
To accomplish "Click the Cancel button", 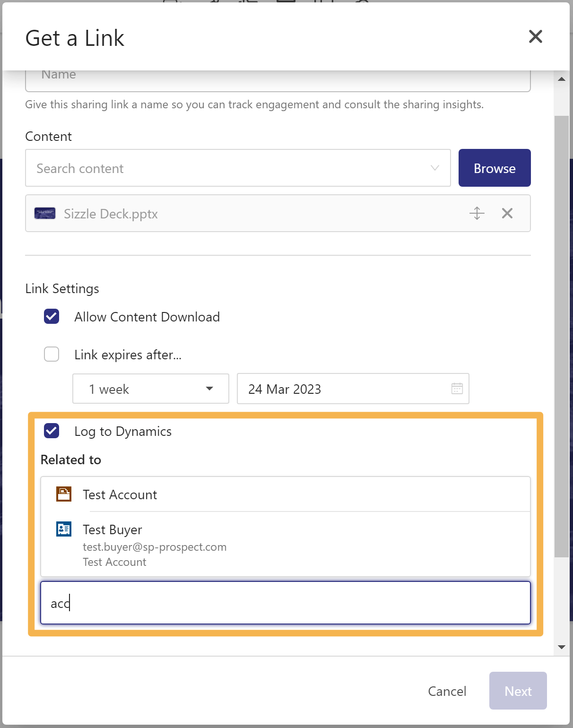I will [447, 691].
